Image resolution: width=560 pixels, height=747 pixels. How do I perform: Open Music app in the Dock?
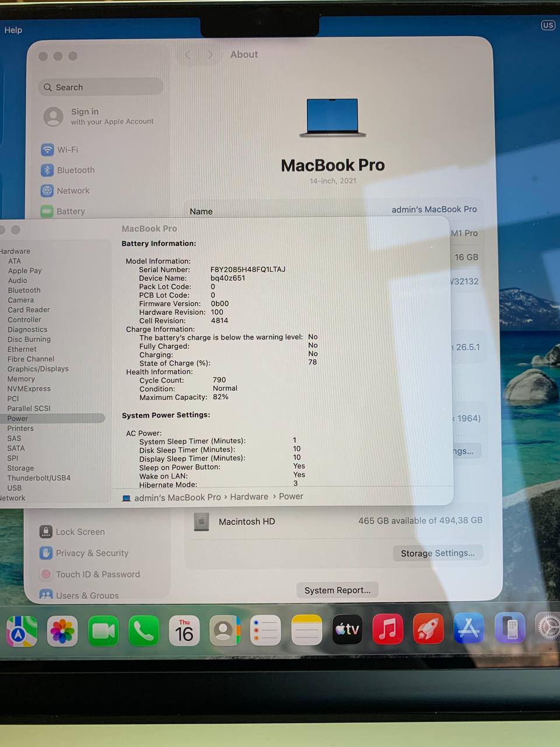pyautogui.click(x=388, y=630)
